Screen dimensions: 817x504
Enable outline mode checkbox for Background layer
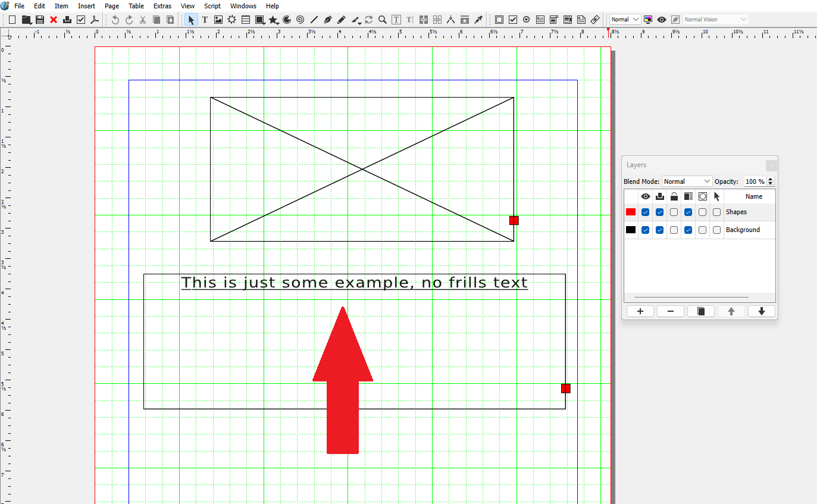point(702,230)
